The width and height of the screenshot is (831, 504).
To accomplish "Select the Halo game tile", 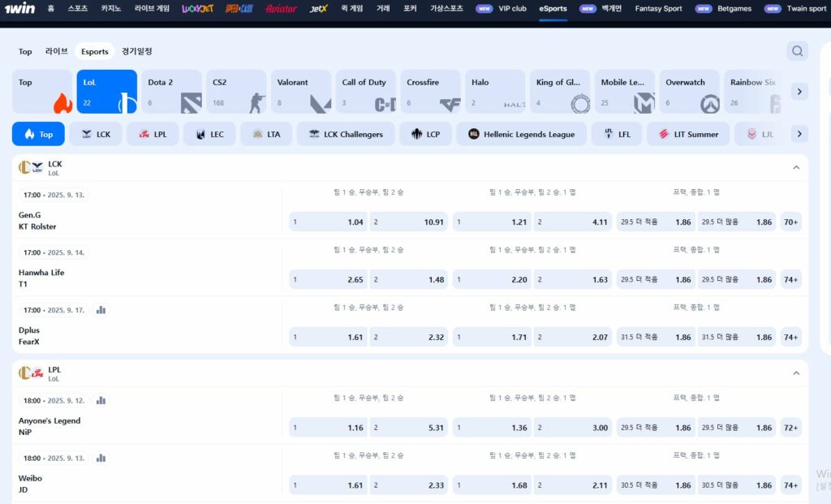I will [x=495, y=92].
